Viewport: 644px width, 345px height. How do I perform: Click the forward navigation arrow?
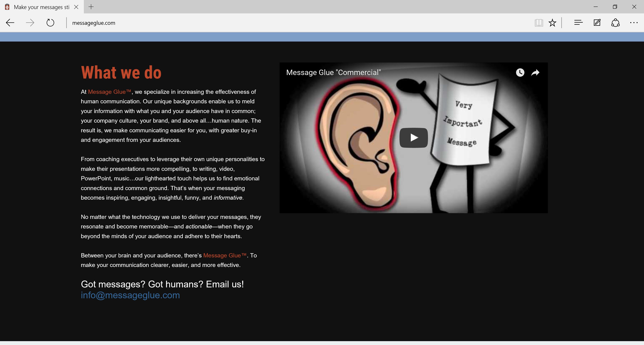tap(30, 23)
